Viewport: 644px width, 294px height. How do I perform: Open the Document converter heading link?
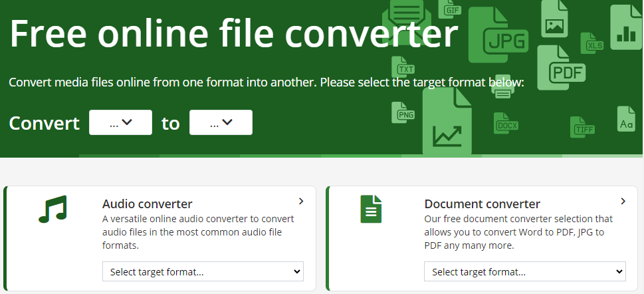pyautogui.click(x=482, y=204)
